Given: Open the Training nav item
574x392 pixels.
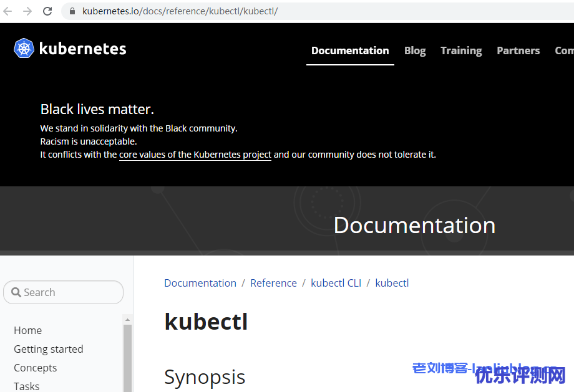Looking at the screenshot, I should click(x=461, y=50).
